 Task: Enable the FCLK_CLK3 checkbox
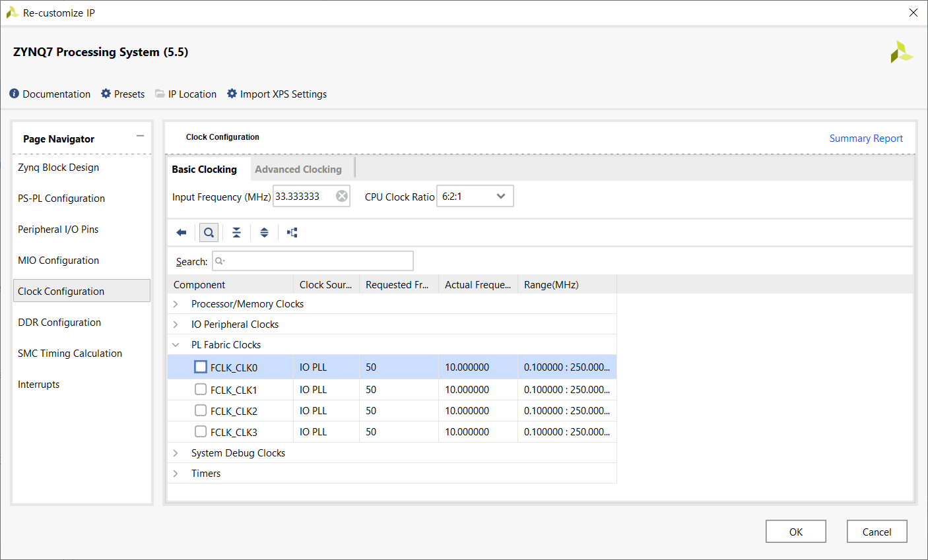[x=201, y=431]
